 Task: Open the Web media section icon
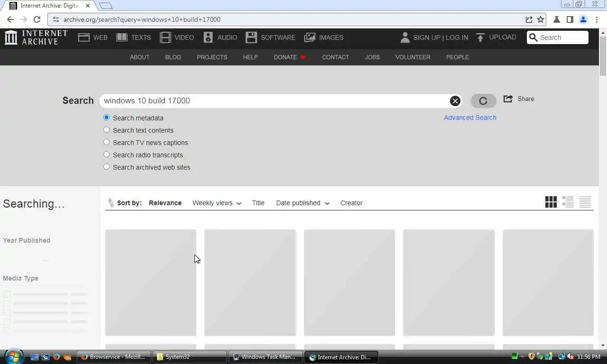click(84, 37)
